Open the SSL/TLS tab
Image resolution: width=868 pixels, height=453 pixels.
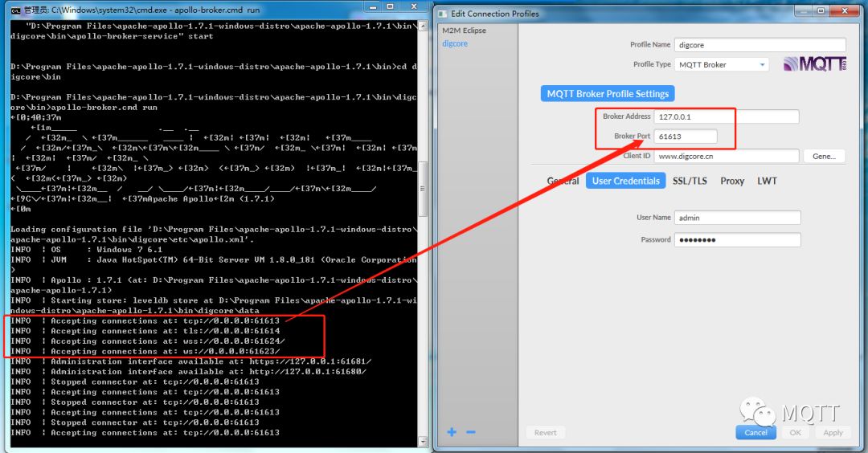690,181
